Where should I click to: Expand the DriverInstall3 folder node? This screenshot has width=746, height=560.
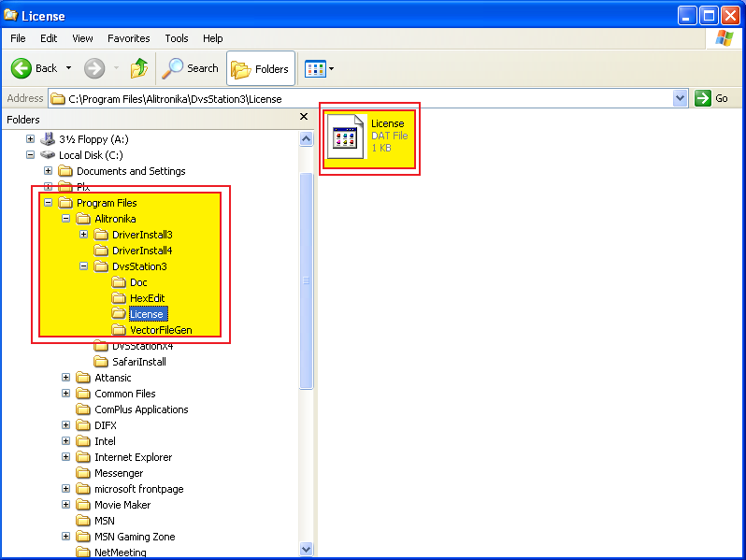(84, 234)
